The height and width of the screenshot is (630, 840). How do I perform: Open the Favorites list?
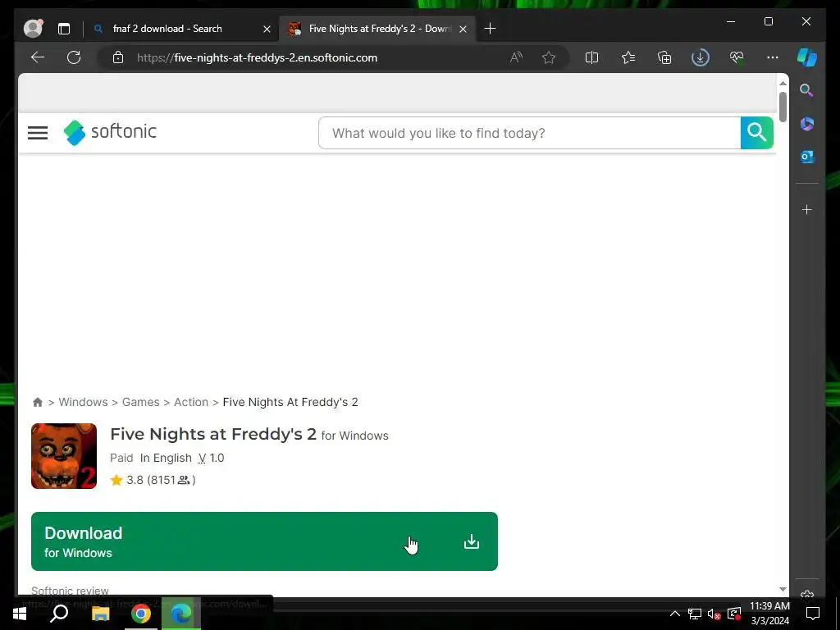[x=628, y=57]
